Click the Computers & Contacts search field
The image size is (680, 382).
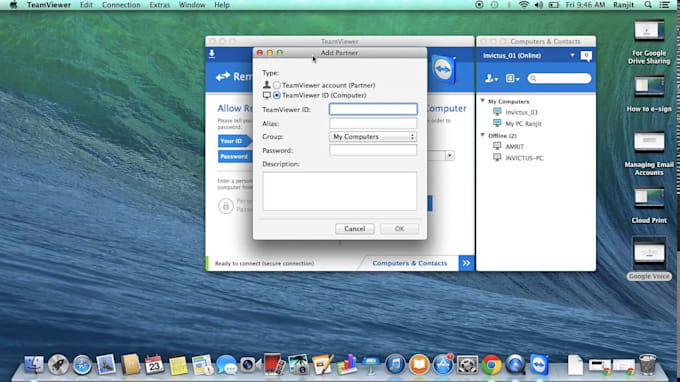[x=559, y=78]
